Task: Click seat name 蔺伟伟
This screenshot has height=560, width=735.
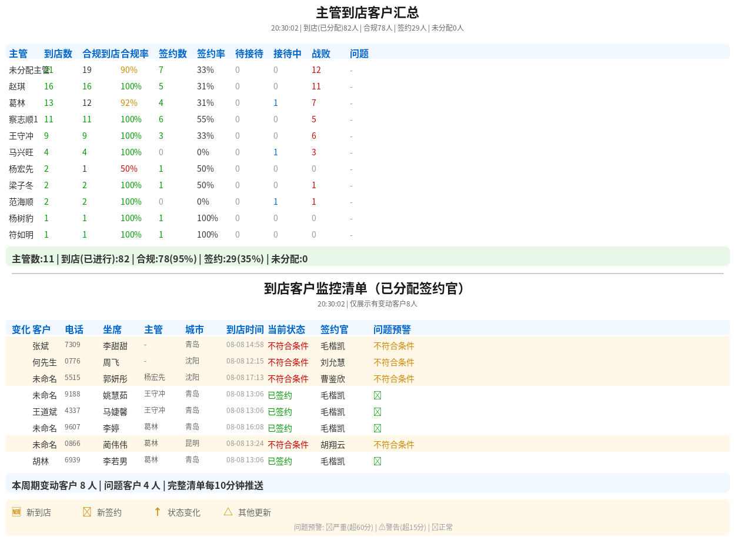Action: pos(115,445)
